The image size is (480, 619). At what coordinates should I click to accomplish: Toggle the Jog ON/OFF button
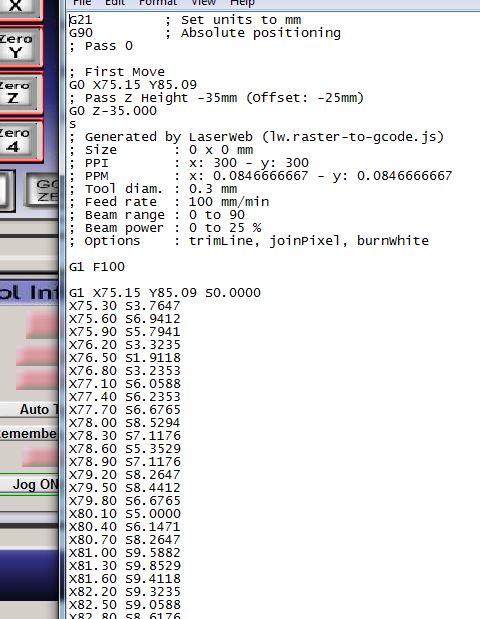(29, 484)
